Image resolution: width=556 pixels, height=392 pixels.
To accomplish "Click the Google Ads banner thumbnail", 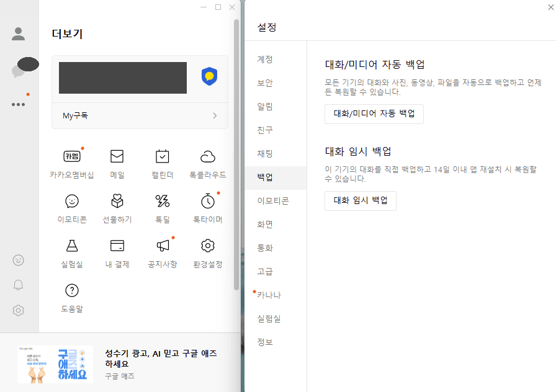I will 55,364.
